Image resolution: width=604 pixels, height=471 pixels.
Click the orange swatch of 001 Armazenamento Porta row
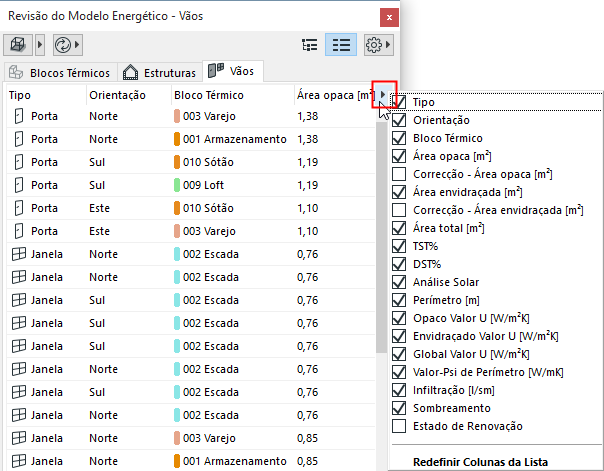pos(177,139)
